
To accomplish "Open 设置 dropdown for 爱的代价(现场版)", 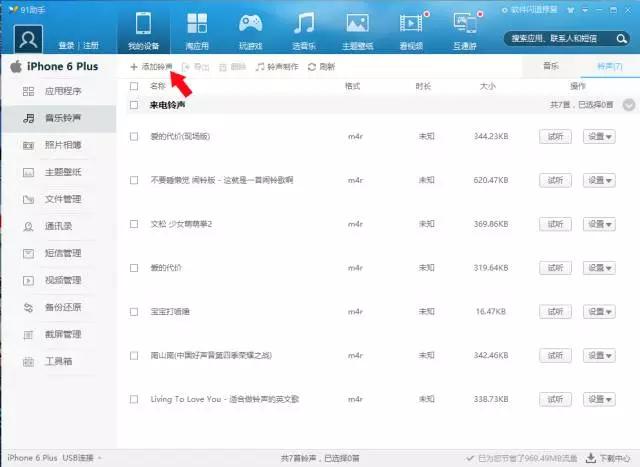I will (599, 137).
